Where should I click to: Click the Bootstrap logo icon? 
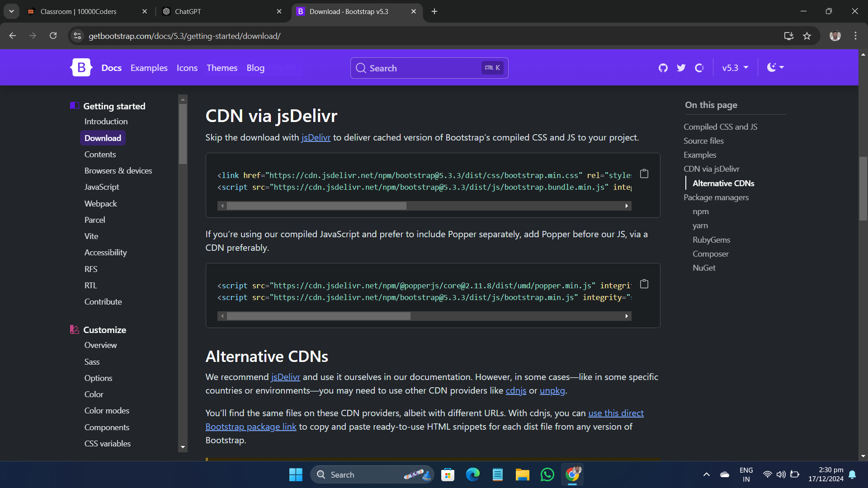[81, 68]
